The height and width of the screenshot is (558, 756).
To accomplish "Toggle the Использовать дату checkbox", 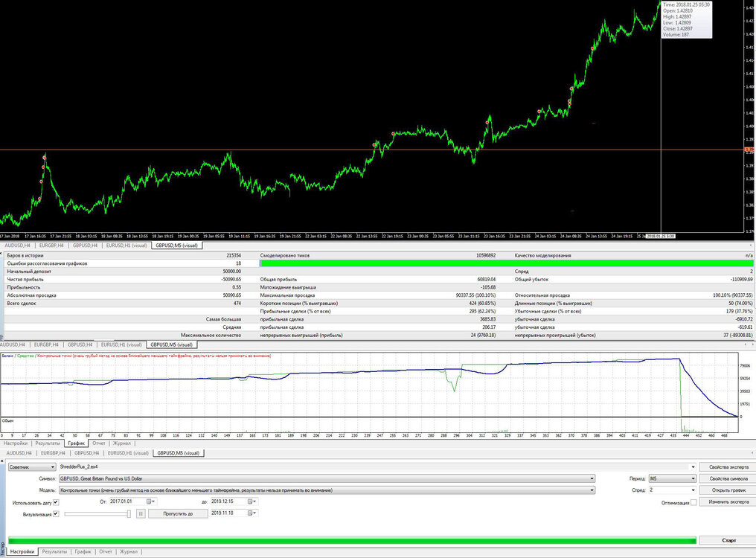I will pos(56,502).
